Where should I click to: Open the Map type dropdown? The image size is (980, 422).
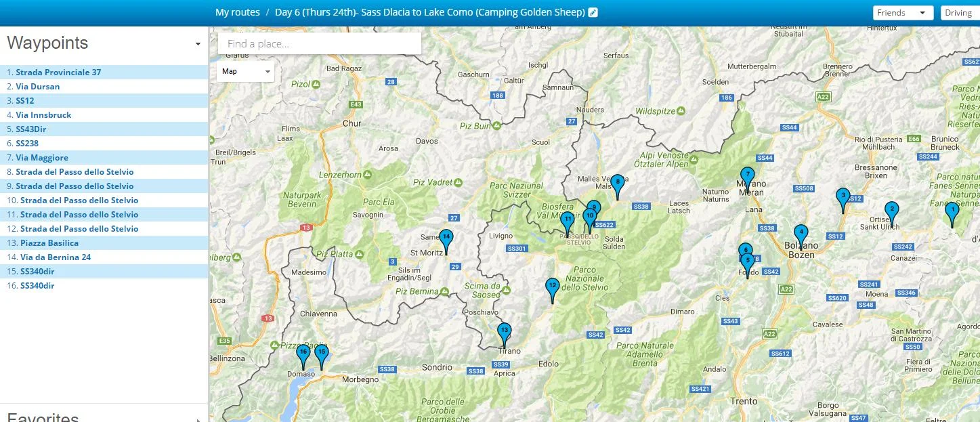(245, 71)
